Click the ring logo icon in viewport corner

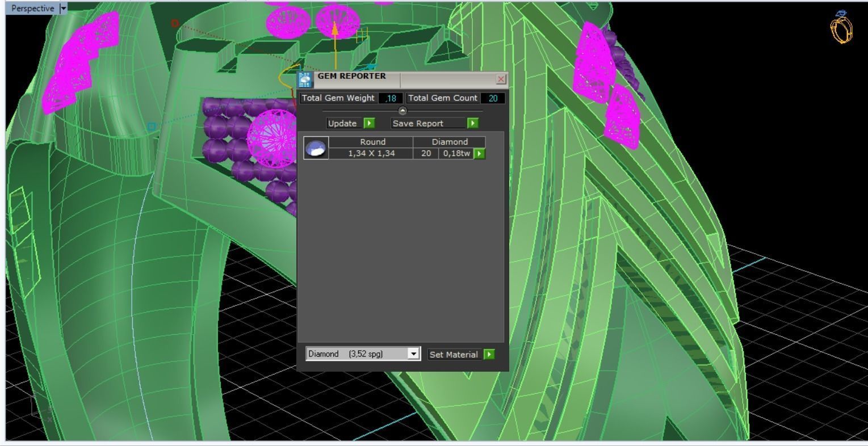[x=841, y=27]
